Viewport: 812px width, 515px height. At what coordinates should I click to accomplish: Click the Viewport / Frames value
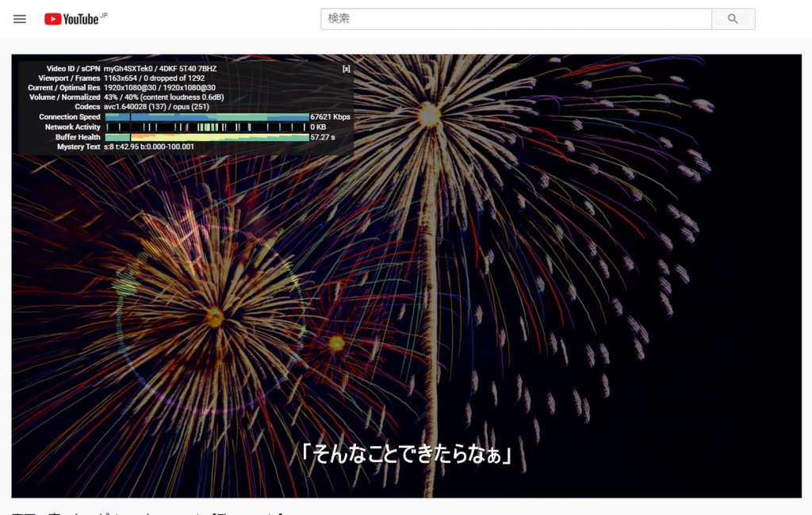[154, 78]
